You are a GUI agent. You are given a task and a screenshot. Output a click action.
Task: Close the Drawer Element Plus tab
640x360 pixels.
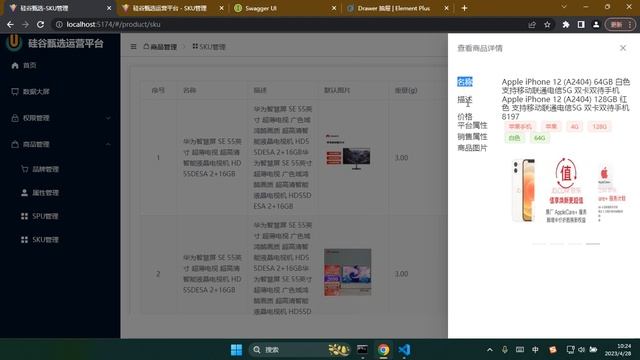point(447,8)
